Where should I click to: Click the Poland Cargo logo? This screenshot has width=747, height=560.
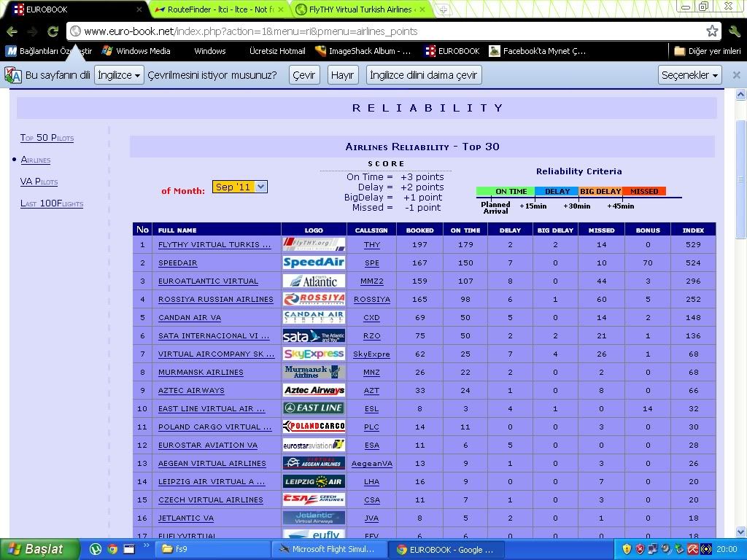tap(314, 427)
